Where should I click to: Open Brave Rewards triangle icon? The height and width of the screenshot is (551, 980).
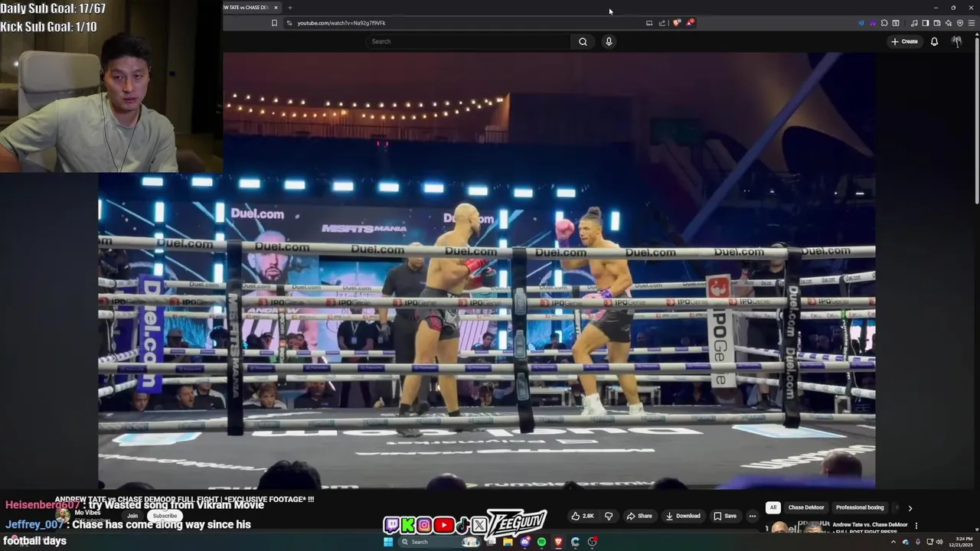tap(690, 23)
